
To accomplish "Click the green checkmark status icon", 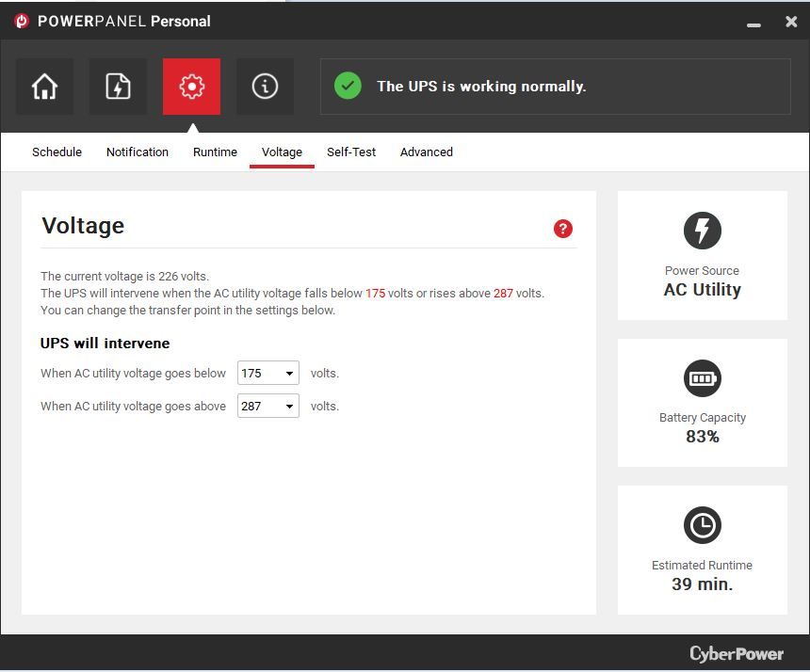I will tap(348, 86).
